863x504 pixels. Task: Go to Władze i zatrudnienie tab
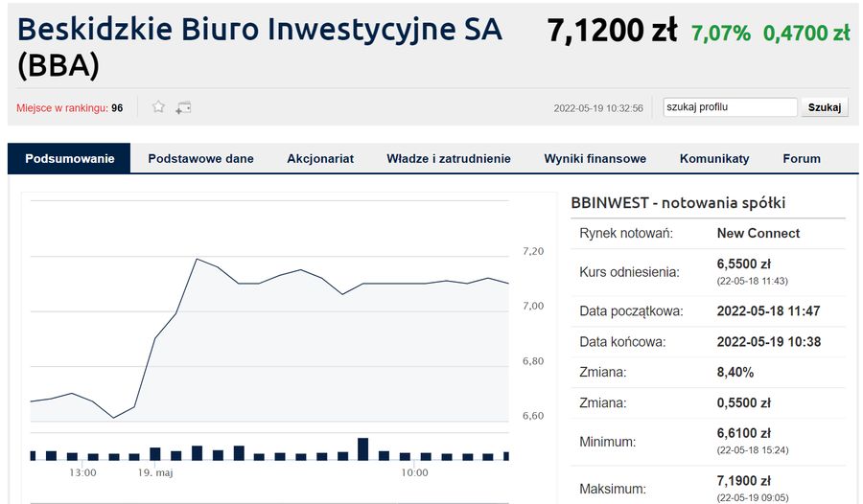click(x=449, y=159)
